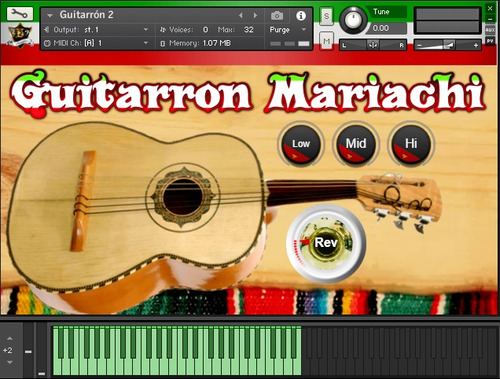Expand the instrument menu arrow beside Guitarrón 2
500x379 pixels.
pyautogui.click(x=50, y=15)
